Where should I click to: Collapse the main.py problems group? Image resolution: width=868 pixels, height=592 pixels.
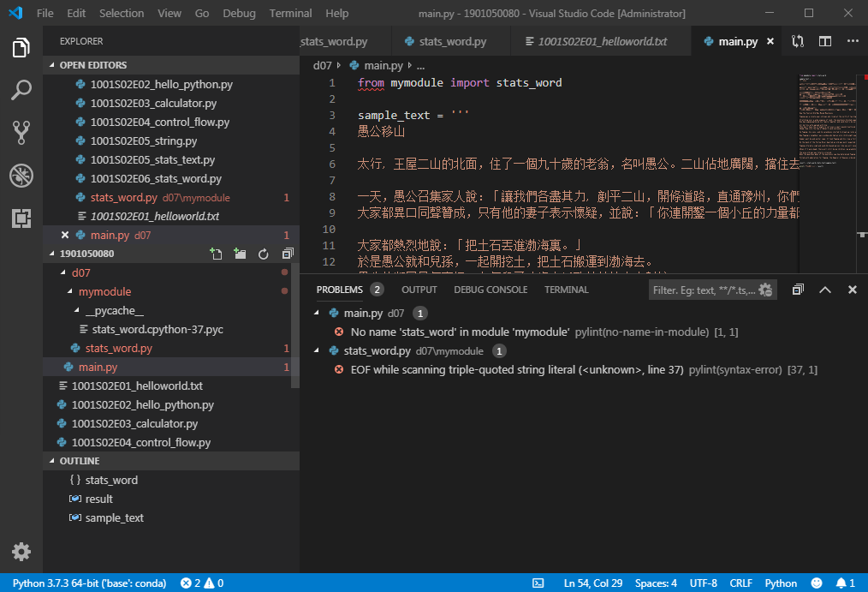point(317,313)
